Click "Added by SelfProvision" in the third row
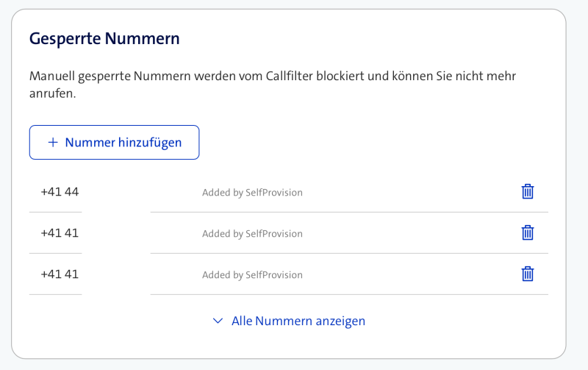 tap(252, 275)
